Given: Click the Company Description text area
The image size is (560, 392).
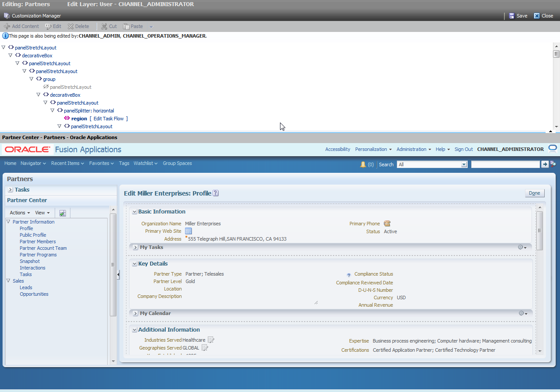Looking at the screenshot, I should coord(252,298).
